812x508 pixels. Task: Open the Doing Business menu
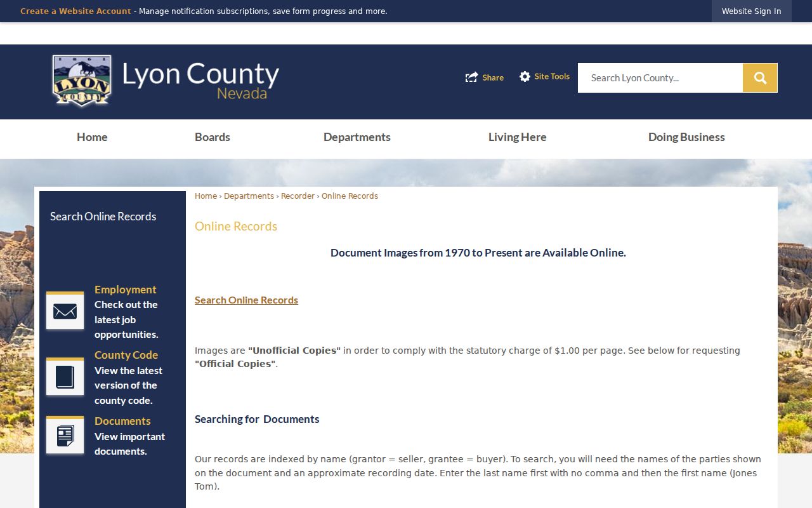tap(686, 137)
